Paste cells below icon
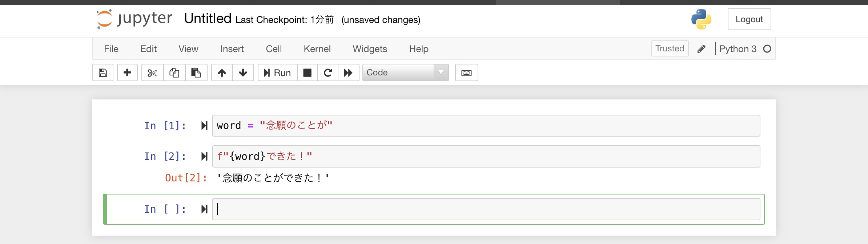The height and width of the screenshot is (244, 868). [x=196, y=72]
